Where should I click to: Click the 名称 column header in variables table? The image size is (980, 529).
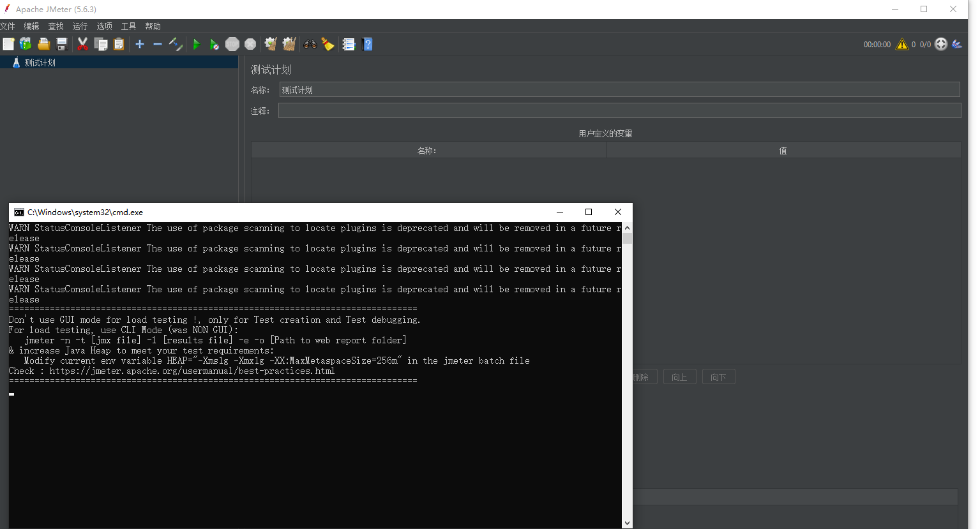(x=428, y=151)
